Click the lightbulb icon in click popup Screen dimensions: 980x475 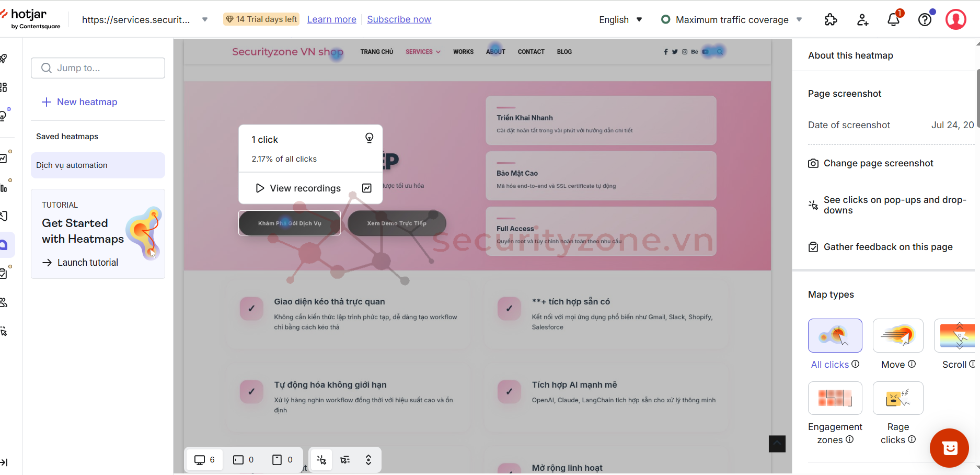click(x=369, y=138)
